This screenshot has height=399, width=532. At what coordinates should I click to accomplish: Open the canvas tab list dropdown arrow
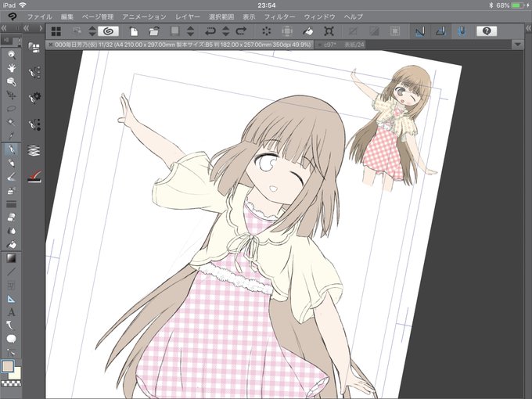coord(517,45)
